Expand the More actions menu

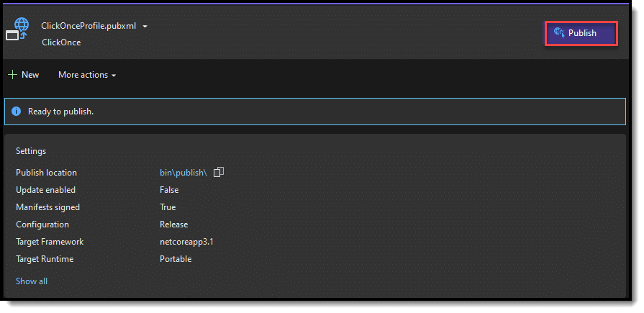point(87,75)
